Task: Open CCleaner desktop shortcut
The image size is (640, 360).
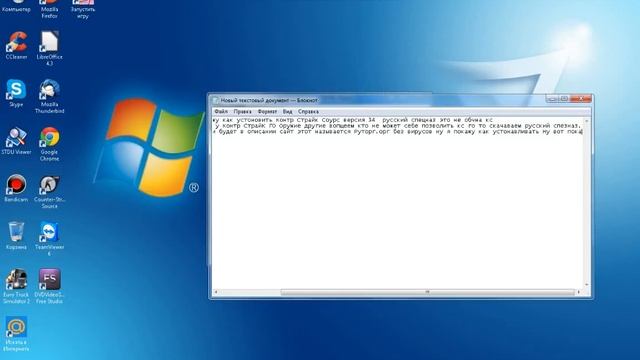Action: click(x=16, y=45)
